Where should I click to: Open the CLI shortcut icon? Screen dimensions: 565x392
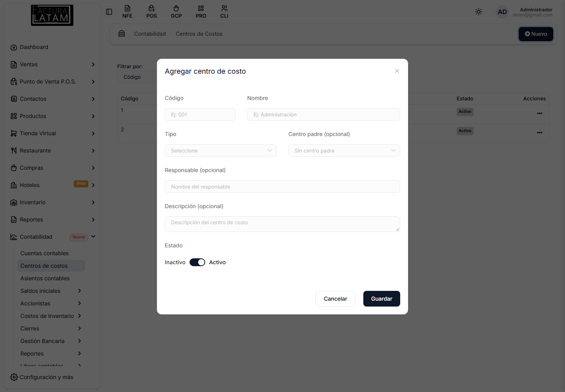tap(224, 12)
